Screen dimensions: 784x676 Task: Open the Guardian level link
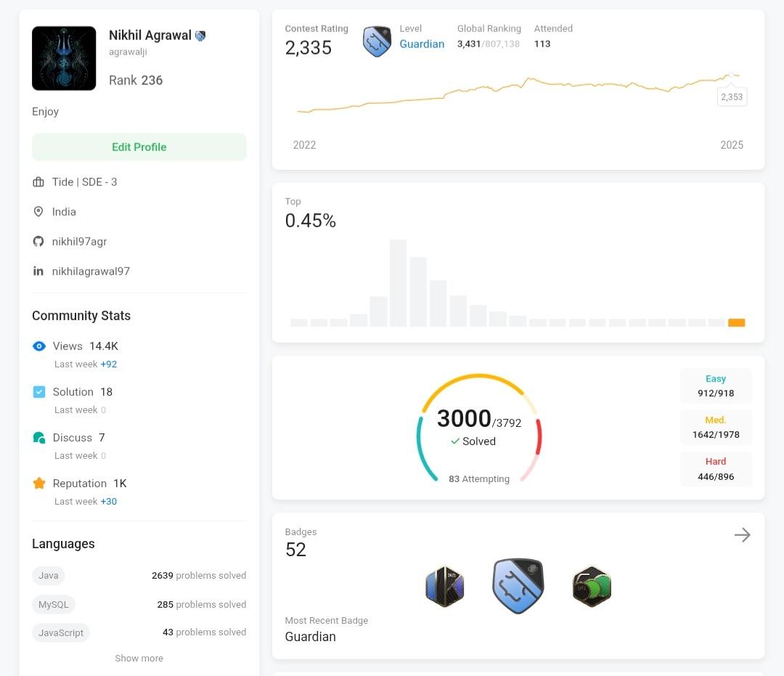coord(422,44)
